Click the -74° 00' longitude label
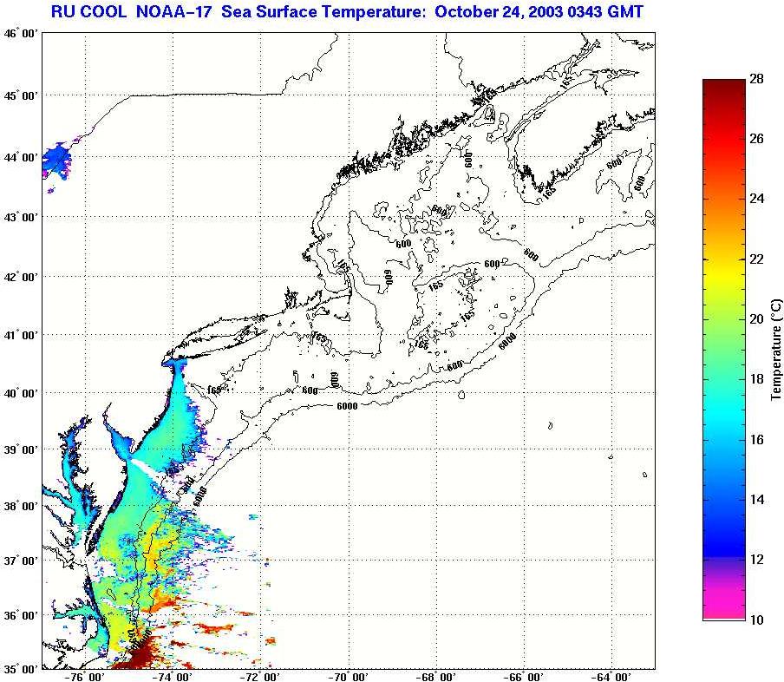Viewport: 784px width, 682px height. (x=173, y=677)
